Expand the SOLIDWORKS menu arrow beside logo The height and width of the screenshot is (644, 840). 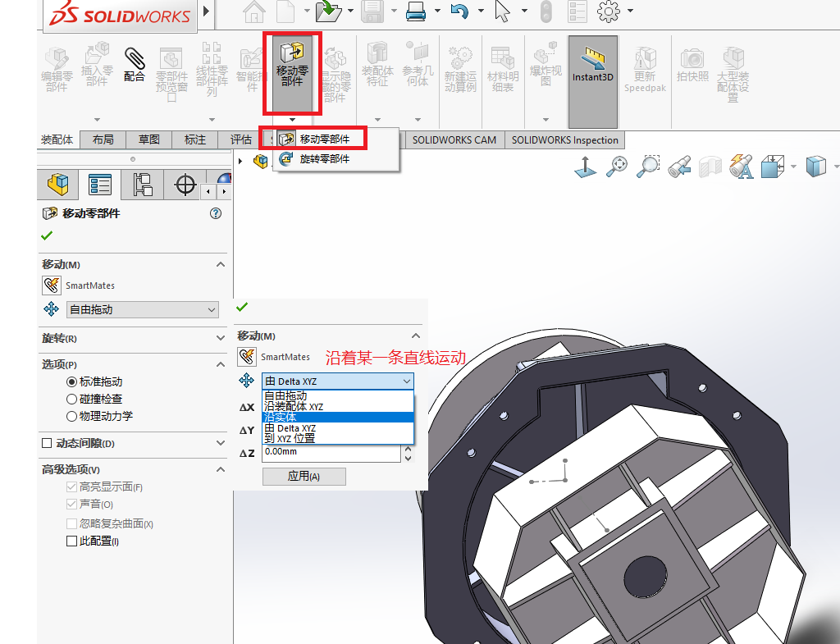point(206,11)
